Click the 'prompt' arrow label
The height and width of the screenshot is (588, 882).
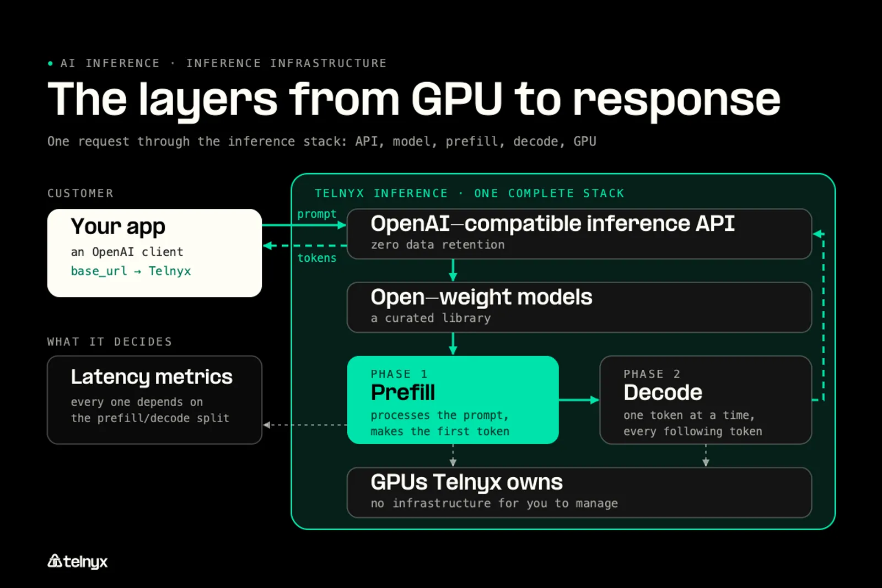(317, 214)
